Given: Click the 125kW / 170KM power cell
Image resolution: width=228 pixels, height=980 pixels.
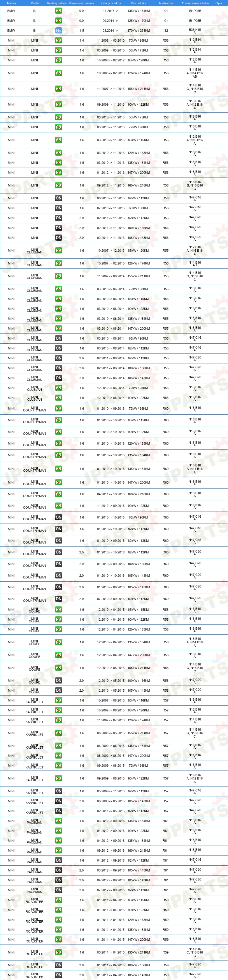Looking at the screenshot, I should [x=138, y=21].
